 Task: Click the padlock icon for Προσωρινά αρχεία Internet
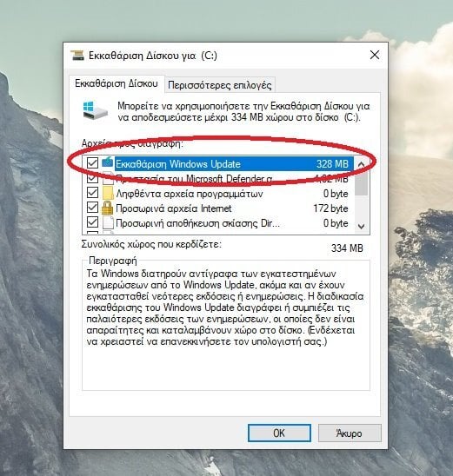pyautogui.click(x=107, y=208)
